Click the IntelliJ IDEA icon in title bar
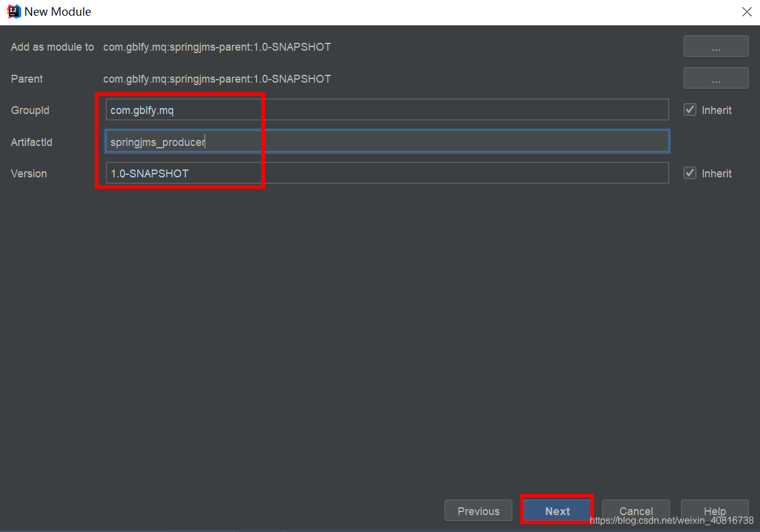This screenshot has width=760, height=532. pos(13,11)
